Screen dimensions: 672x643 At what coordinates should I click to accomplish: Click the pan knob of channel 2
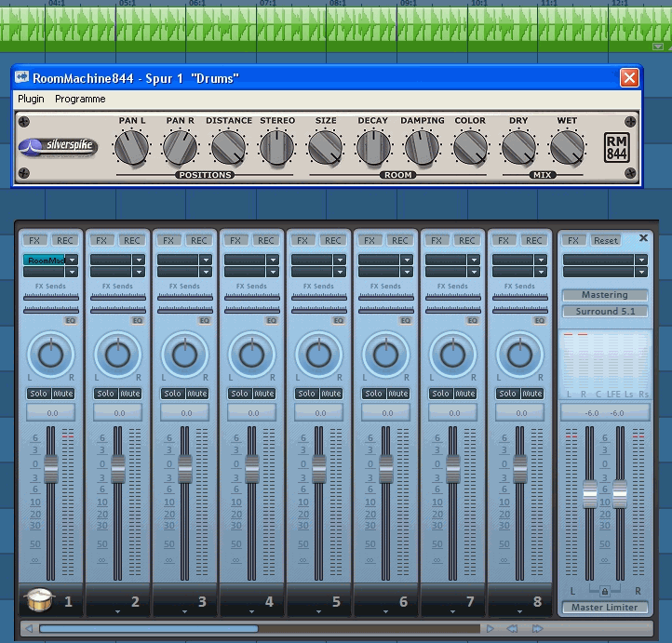(118, 355)
